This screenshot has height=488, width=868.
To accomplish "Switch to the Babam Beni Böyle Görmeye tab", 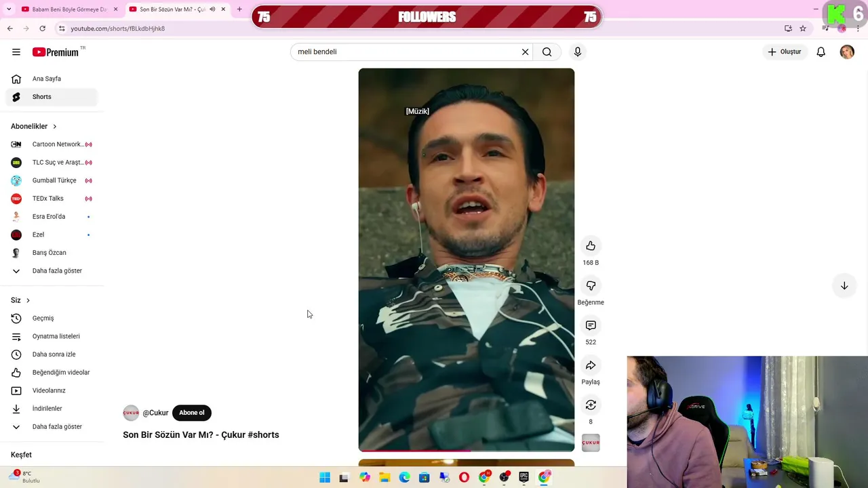I will pyautogui.click(x=69, y=9).
